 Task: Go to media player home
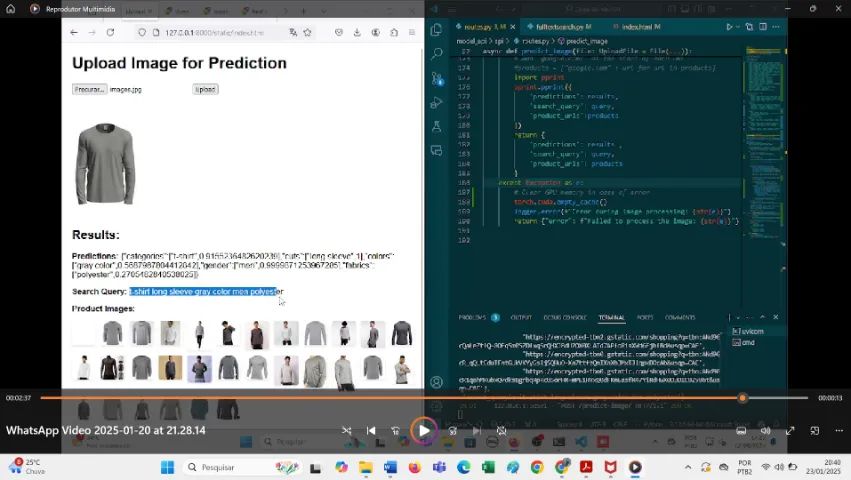point(10,9)
